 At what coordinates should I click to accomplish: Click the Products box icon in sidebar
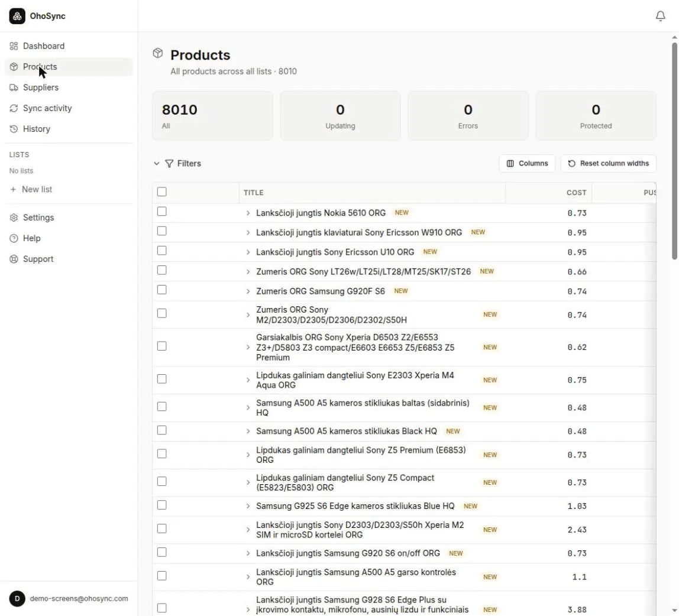point(14,67)
